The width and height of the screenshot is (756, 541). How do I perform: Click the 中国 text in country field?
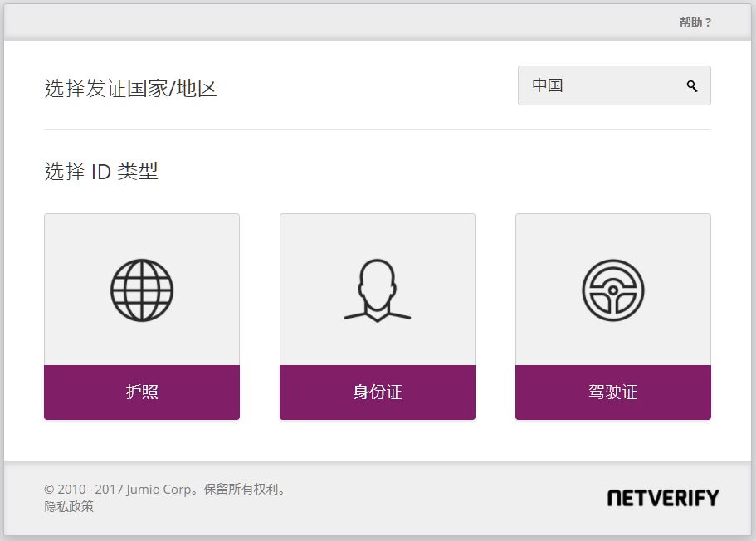[548, 85]
